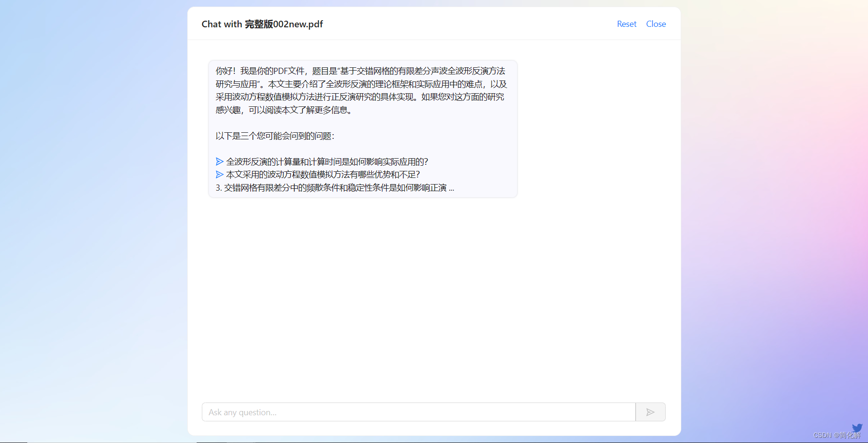Click the ellipsis ending the third question
This screenshot has height=443, width=868.
[451, 188]
